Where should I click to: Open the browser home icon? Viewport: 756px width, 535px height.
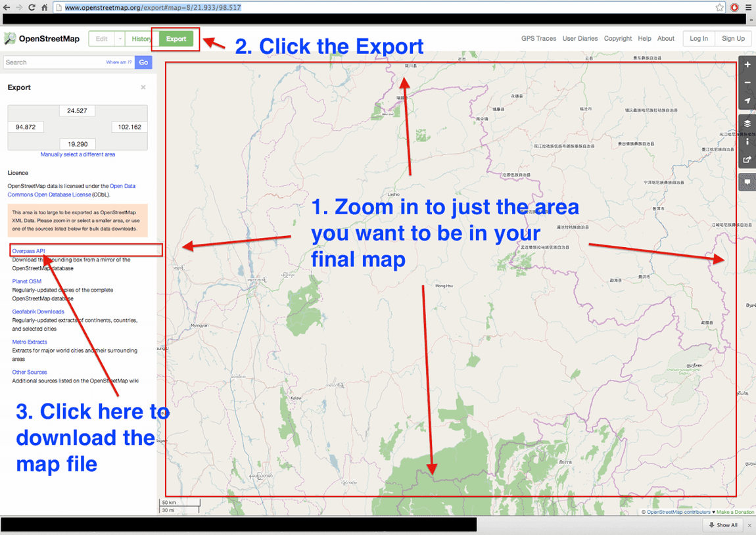44,7
